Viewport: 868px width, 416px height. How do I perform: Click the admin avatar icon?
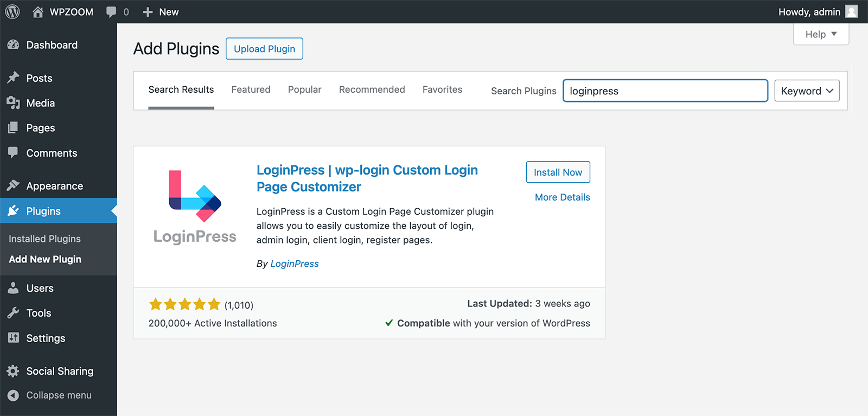click(852, 11)
